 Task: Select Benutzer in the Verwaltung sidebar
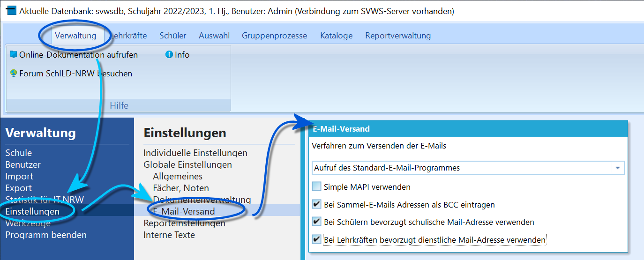(23, 164)
